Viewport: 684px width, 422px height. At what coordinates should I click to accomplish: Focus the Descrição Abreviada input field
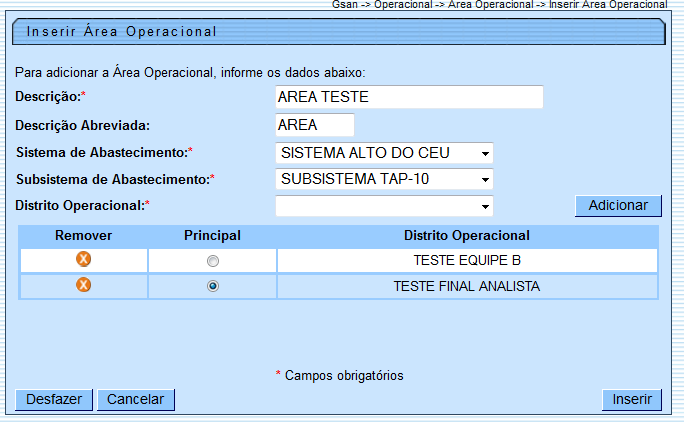coord(314,125)
